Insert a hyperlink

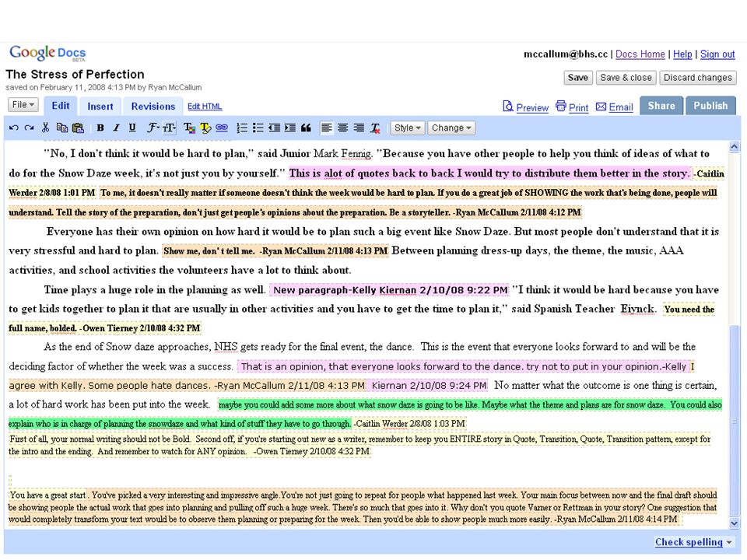pyautogui.click(x=222, y=128)
